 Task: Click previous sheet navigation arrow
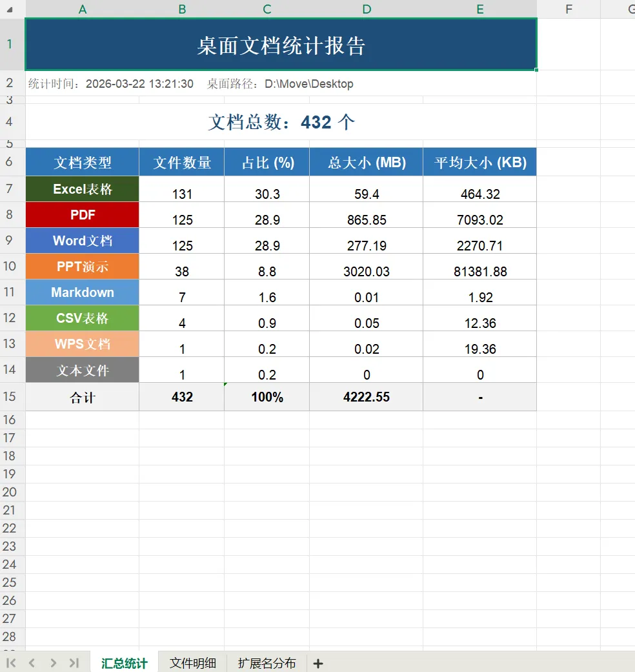click(x=32, y=663)
